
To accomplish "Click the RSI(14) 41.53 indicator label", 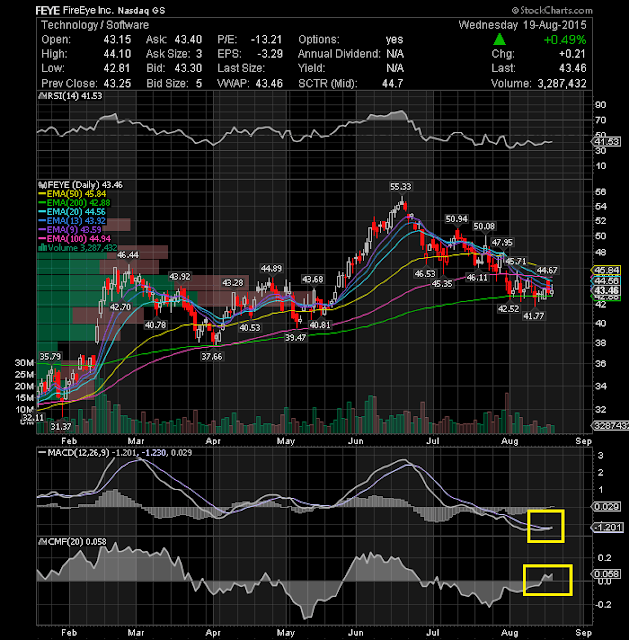I will [x=70, y=96].
